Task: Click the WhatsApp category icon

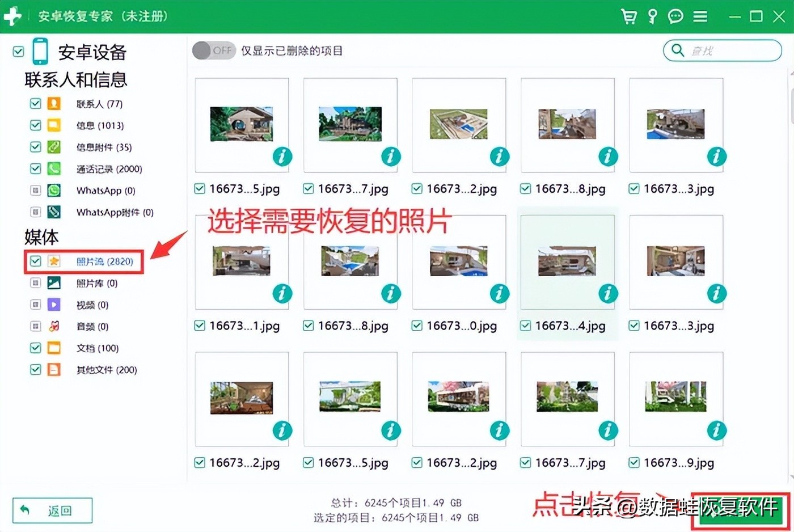Action: [x=54, y=191]
